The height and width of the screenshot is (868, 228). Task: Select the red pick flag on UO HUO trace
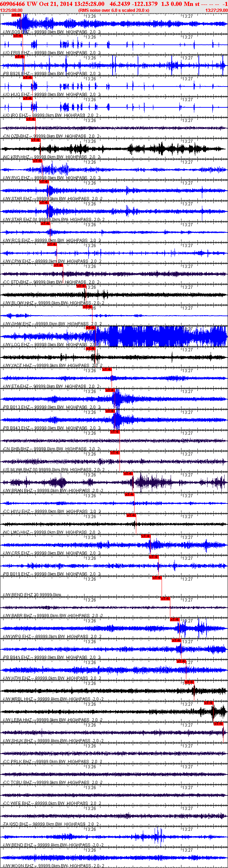pos(27,77)
